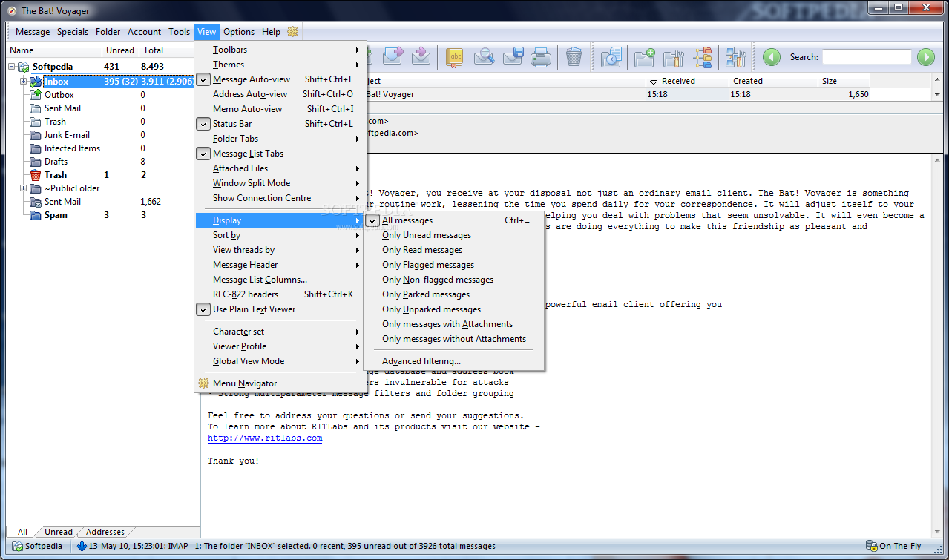The image size is (949, 560).
Task: Open the Window Split Mode submenu
Action: [x=280, y=183]
